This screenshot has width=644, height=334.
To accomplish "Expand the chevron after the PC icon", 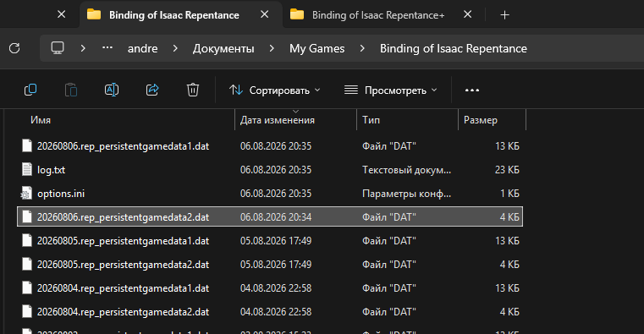I will [x=83, y=48].
